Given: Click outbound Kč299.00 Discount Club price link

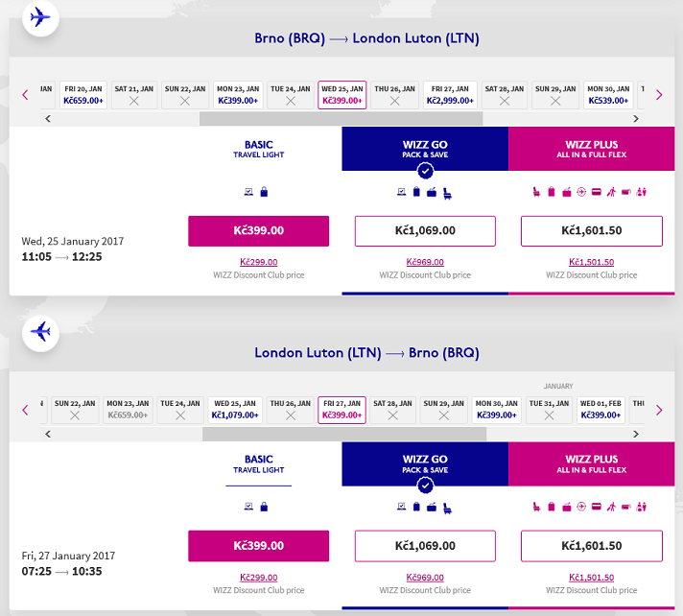Looking at the screenshot, I should tap(259, 262).
